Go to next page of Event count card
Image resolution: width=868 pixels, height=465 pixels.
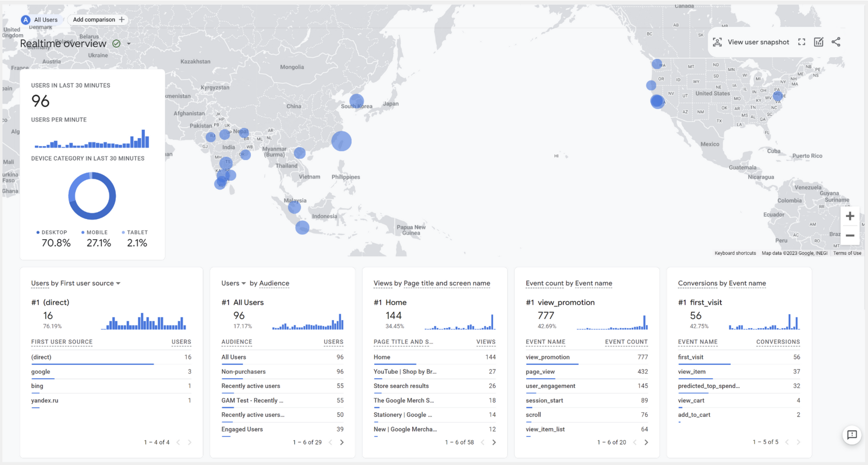(646, 442)
